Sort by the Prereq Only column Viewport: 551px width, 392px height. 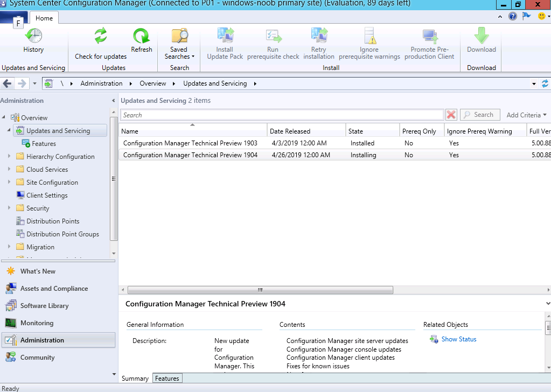[x=422, y=131]
